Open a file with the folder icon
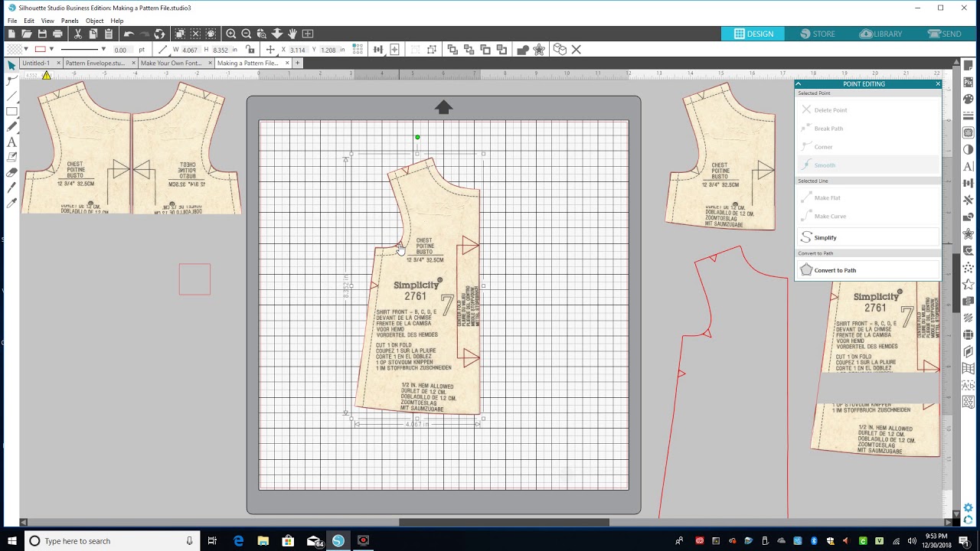 tap(27, 34)
